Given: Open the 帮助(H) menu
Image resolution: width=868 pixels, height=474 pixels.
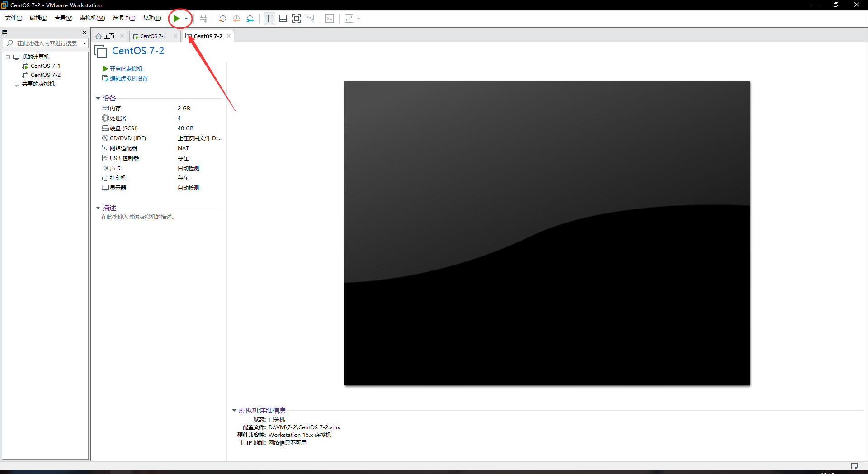Looking at the screenshot, I should (152, 18).
